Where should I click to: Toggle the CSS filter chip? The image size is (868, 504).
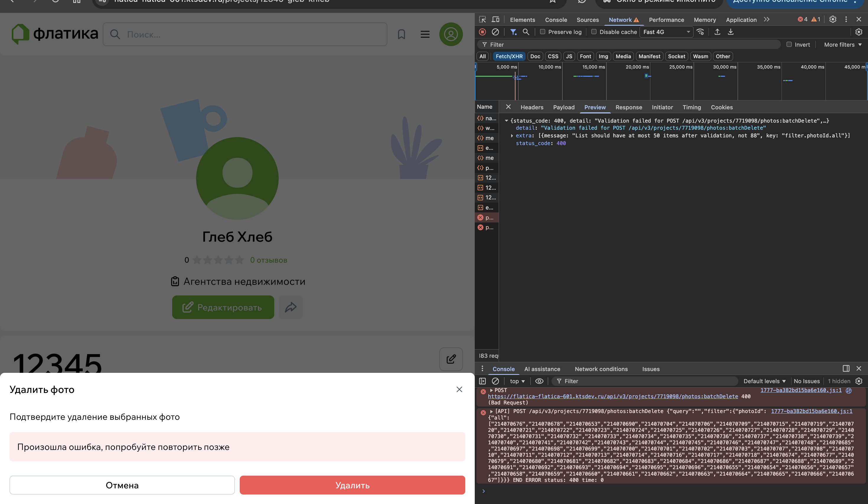click(x=553, y=56)
